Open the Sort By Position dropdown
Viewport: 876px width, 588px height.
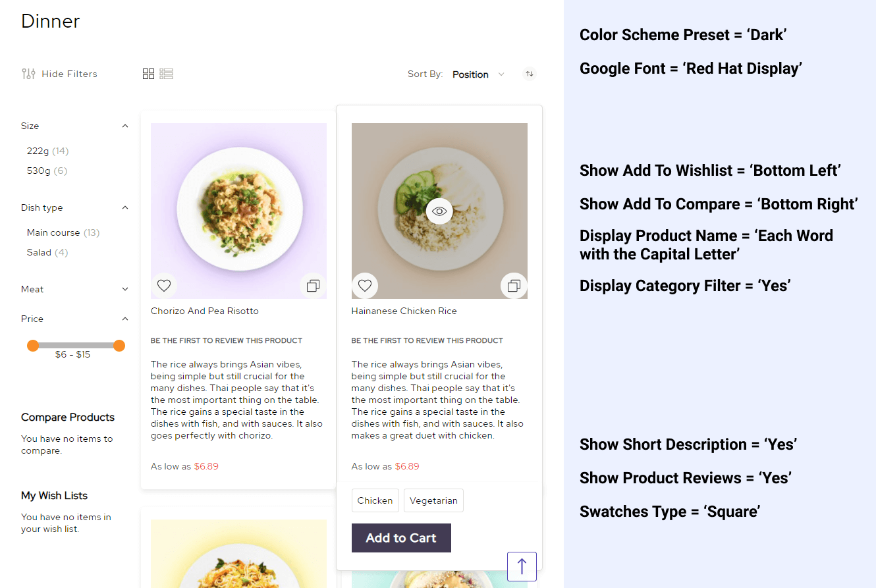(478, 74)
